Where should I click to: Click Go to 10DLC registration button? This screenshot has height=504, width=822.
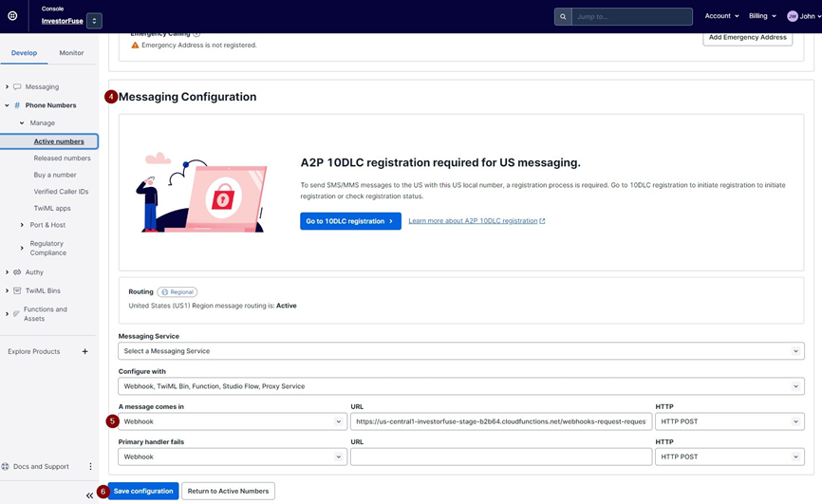[x=350, y=221]
